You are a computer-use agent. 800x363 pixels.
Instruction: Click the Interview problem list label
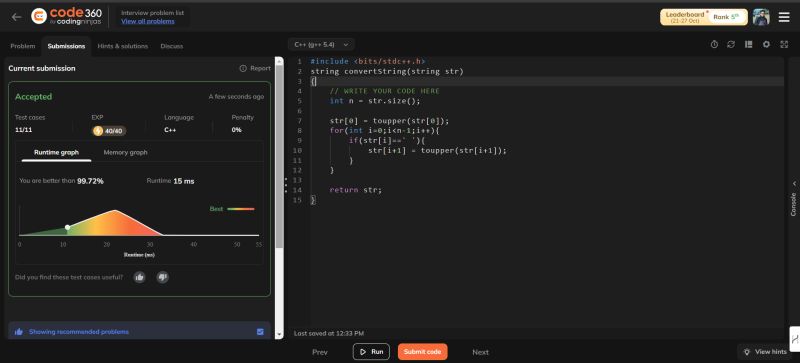[153, 13]
